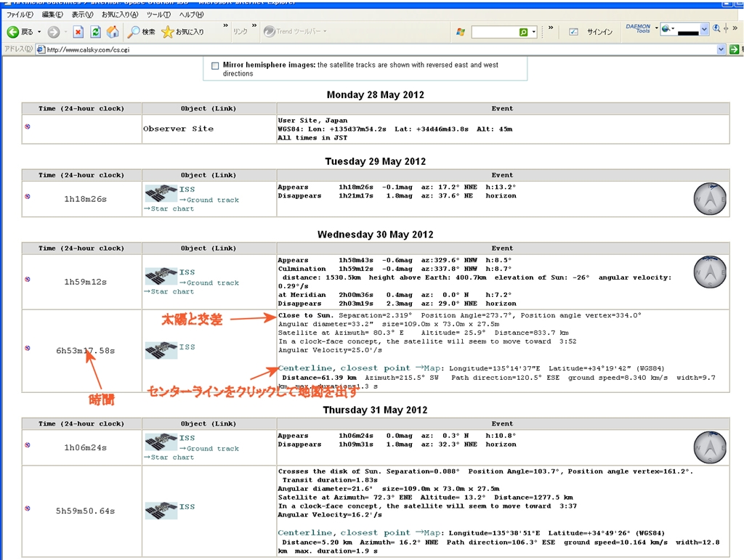This screenshot has height=560, width=744.
Task: Click the address bar URL field
Action: point(381,49)
